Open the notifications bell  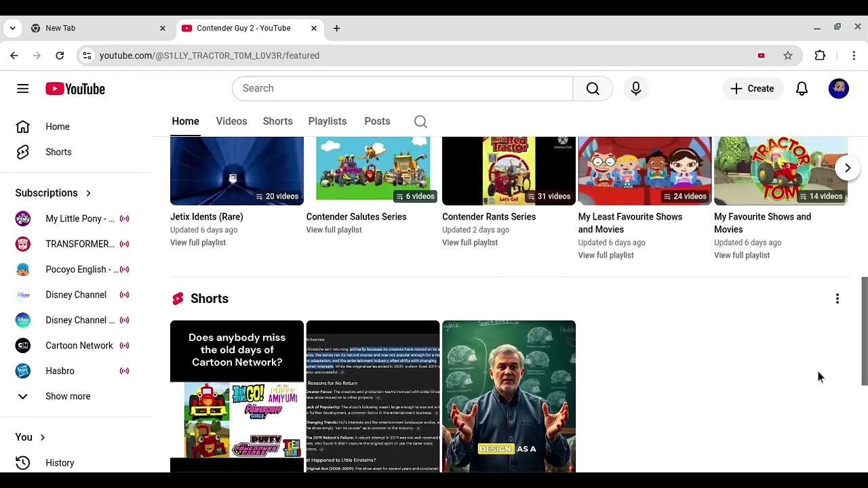(802, 89)
